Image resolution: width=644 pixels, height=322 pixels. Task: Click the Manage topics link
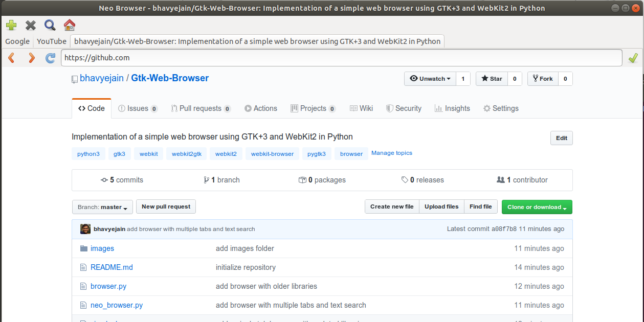[392, 153]
